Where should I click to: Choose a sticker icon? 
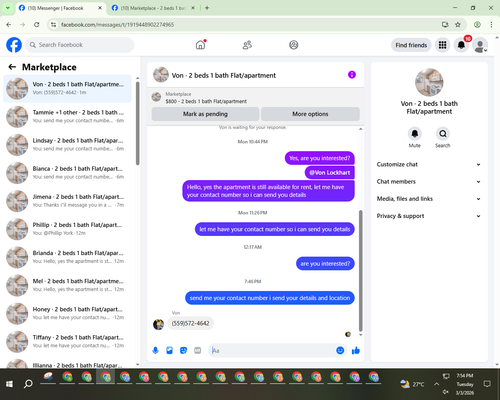183,350
